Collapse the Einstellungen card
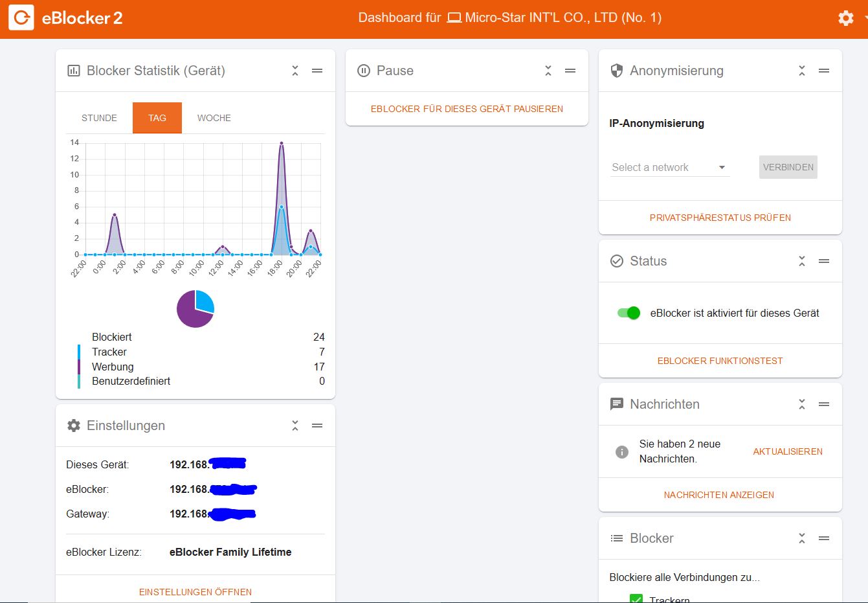This screenshot has height=603, width=868. tap(295, 426)
